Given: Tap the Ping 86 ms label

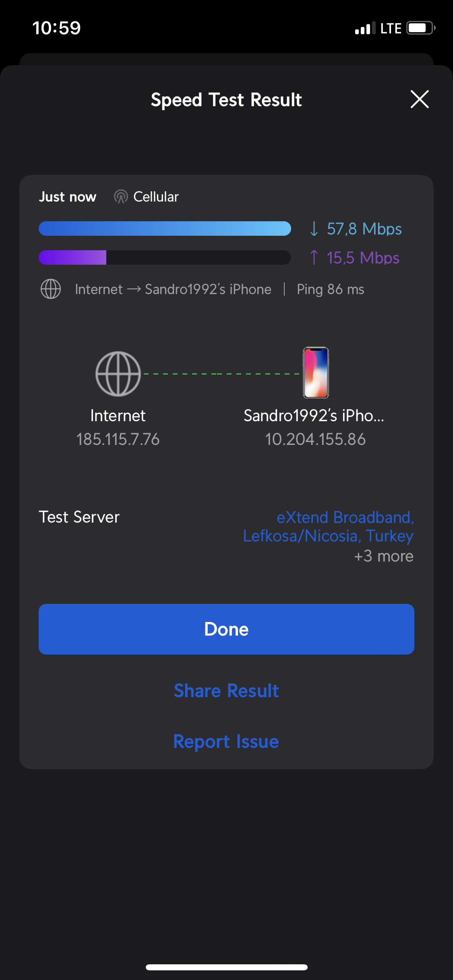Looking at the screenshot, I should (x=330, y=289).
